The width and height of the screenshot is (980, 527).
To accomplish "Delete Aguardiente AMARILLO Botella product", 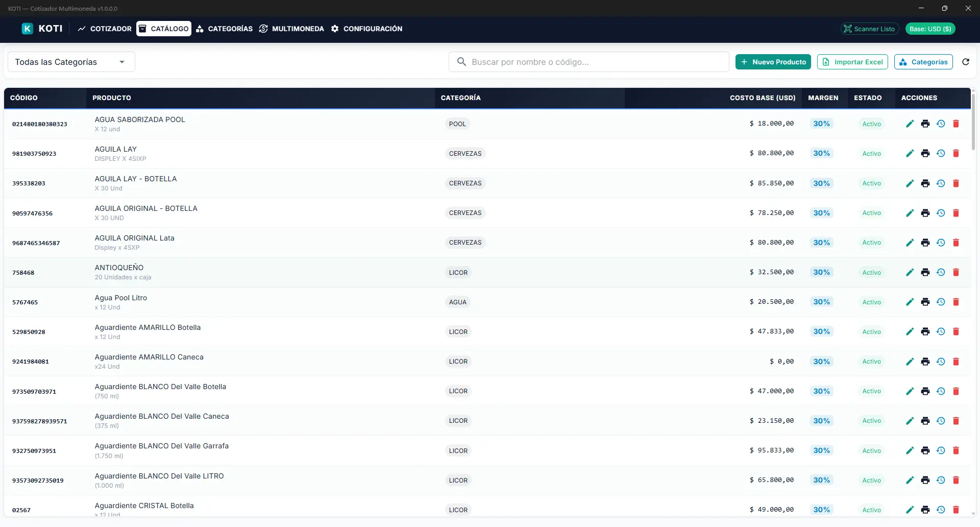I will [x=956, y=331].
